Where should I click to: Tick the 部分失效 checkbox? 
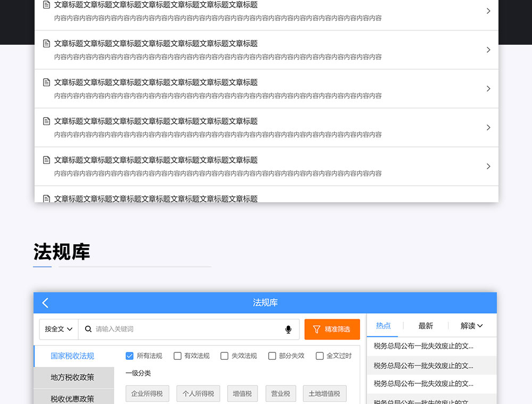272,356
